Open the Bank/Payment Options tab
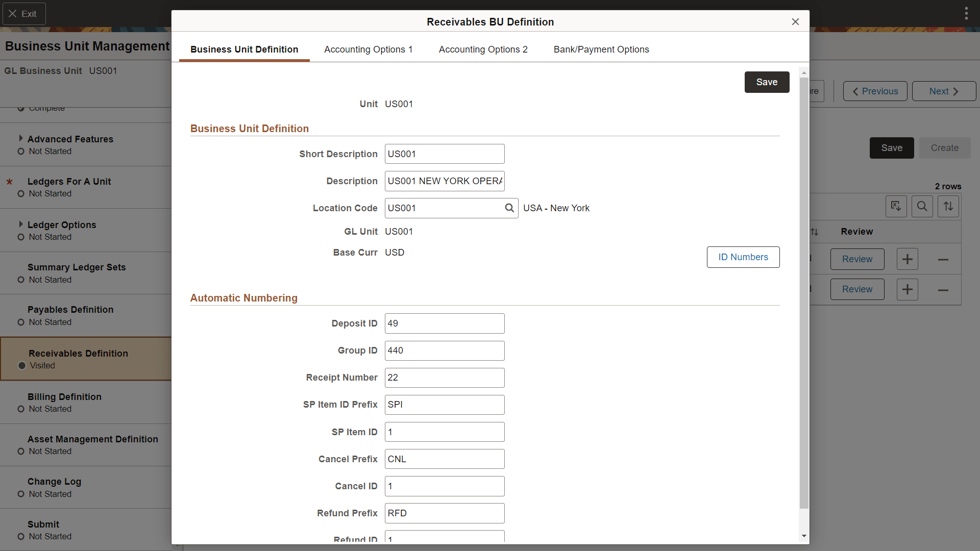The image size is (980, 551). (x=601, y=49)
